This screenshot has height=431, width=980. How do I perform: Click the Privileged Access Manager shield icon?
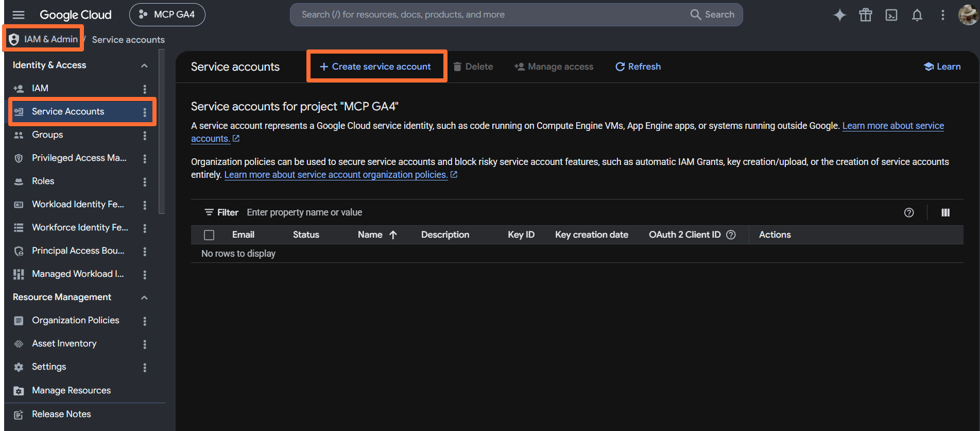(19, 158)
